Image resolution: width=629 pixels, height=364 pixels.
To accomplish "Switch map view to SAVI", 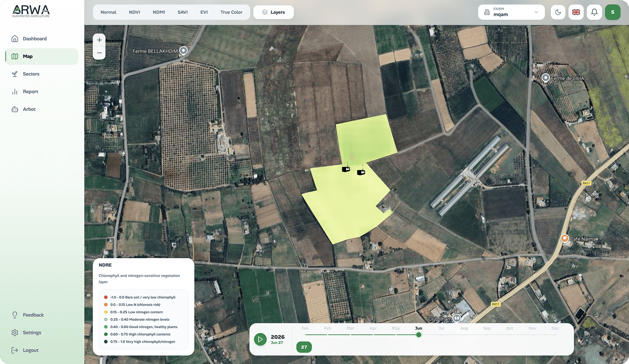I will [x=182, y=12].
